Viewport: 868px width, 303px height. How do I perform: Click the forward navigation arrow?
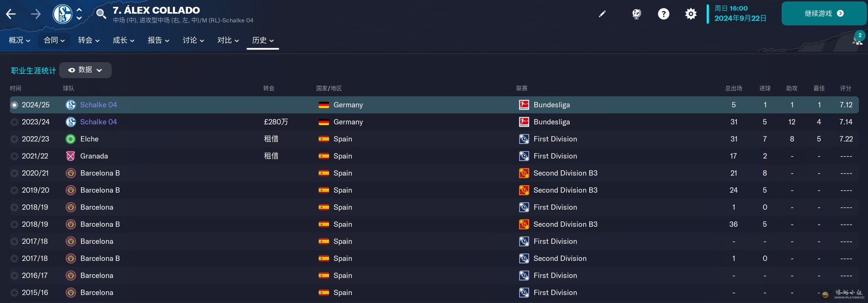(36, 14)
